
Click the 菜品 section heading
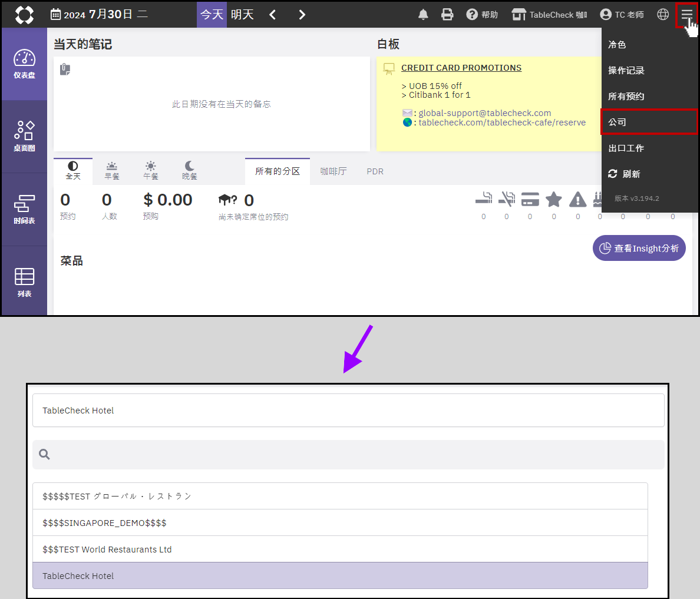click(x=71, y=261)
